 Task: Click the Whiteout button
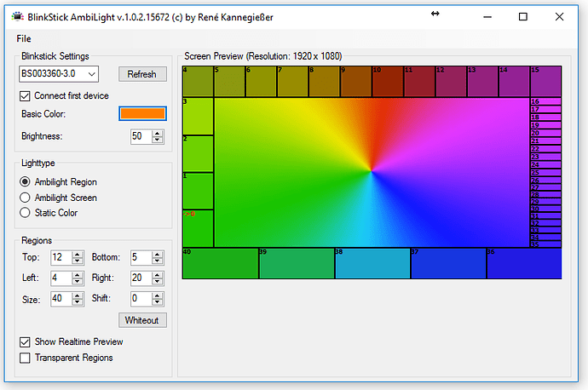pos(142,320)
